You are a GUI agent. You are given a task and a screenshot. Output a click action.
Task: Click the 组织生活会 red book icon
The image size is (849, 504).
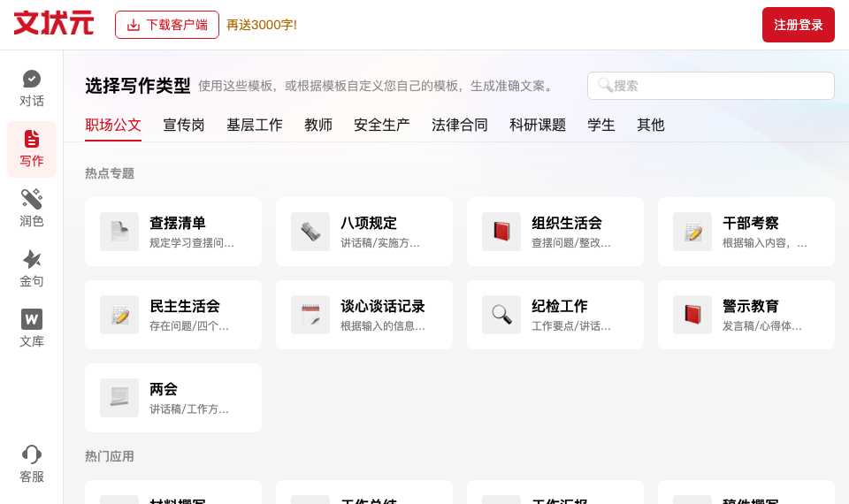click(x=501, y=232)
